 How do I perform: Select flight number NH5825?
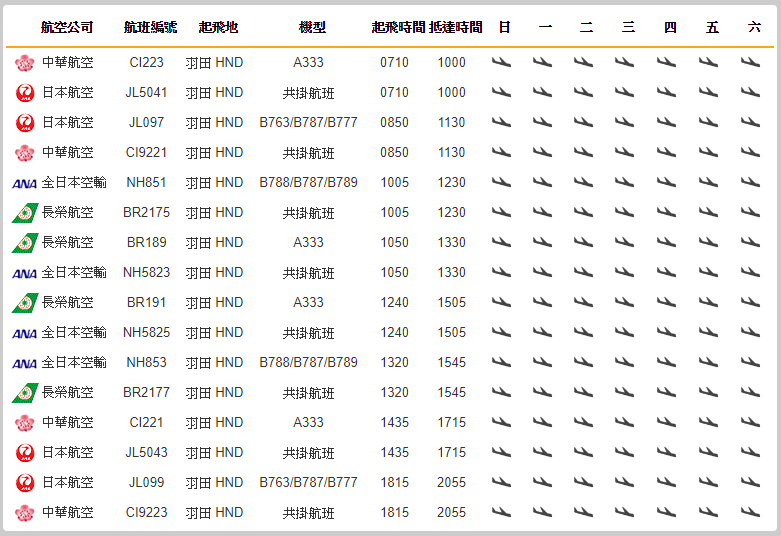[146, 332]
